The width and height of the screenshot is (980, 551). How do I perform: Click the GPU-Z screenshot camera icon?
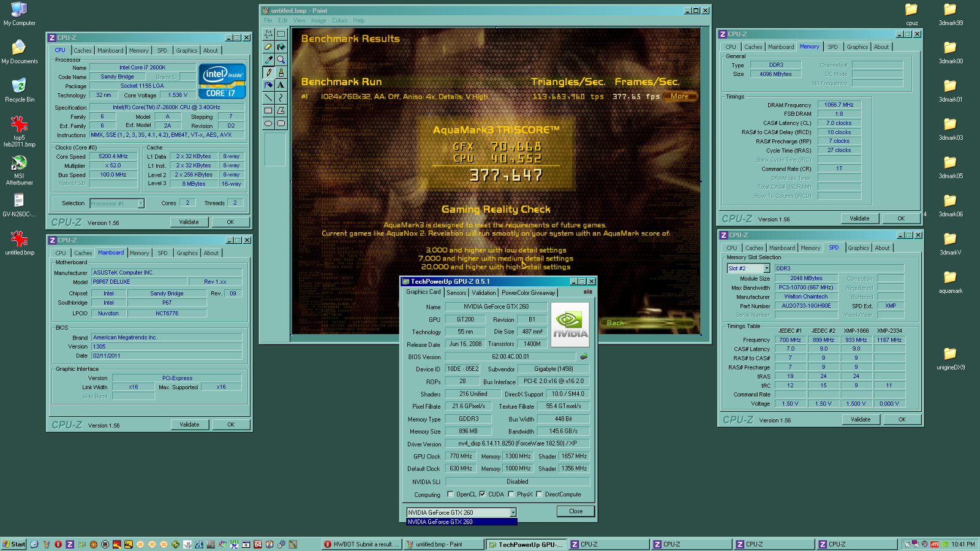(x=588, y=292)
